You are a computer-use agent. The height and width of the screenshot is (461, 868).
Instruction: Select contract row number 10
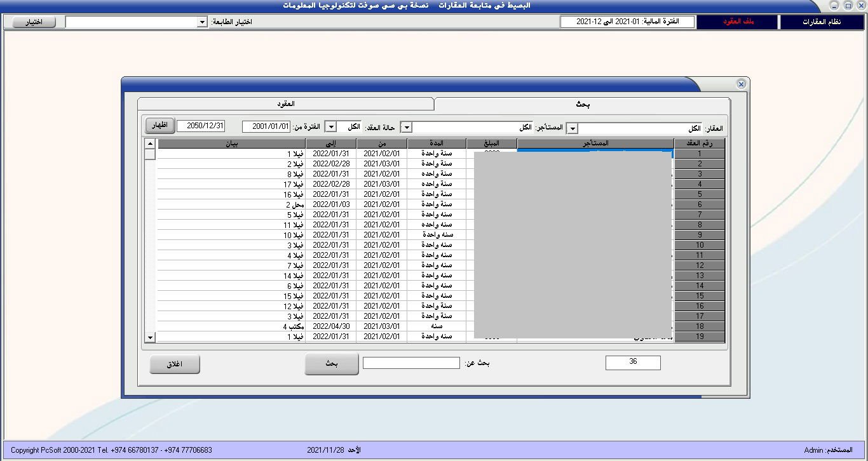[699, 245]
